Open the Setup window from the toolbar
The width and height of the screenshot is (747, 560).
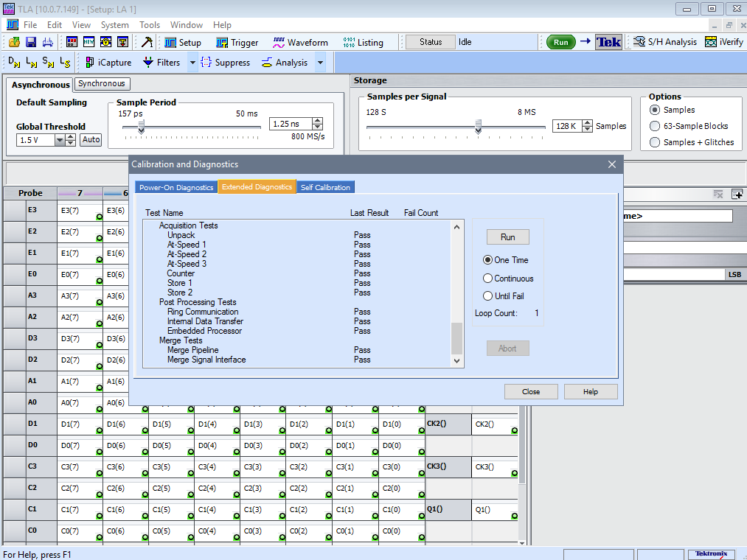click(182, 42)
